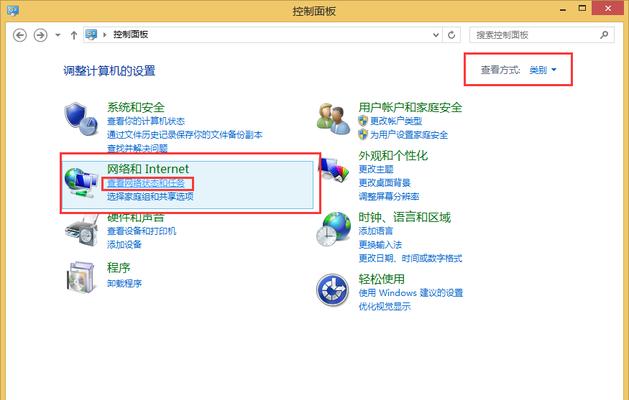Click 更改帐户类型 link
The width and height of the screenshot is (629, 400).
tap(396, 121)
